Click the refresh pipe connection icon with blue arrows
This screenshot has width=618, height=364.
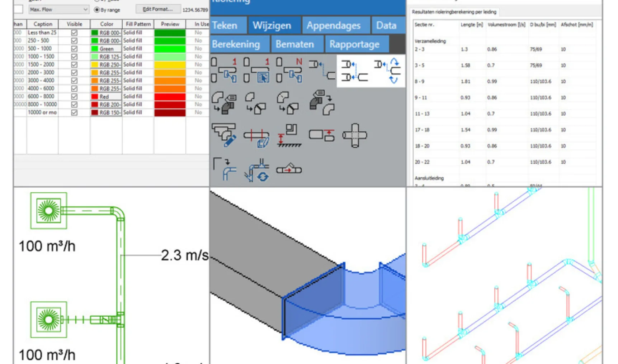(x=257, y=170)
